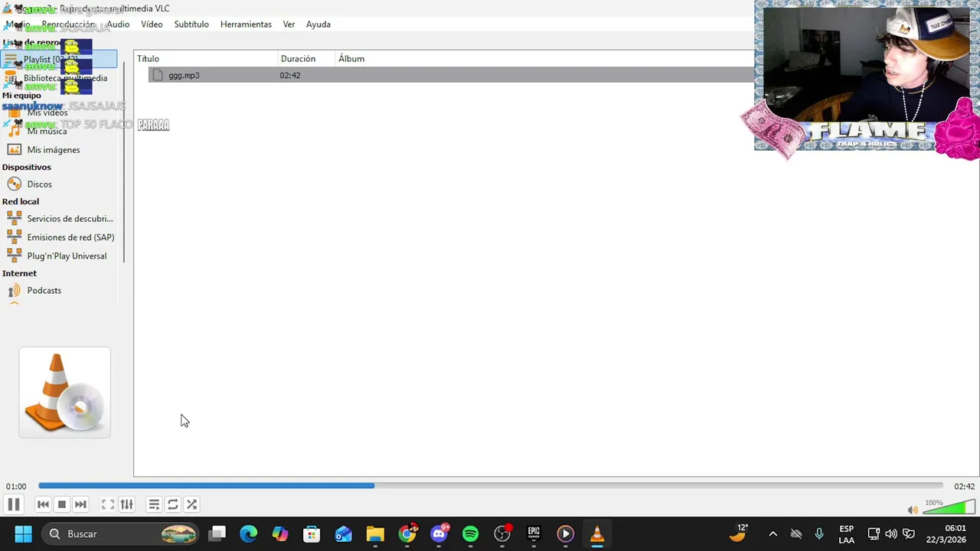Click the Mis imágenes picture icon
The height and width of the screenshot is (551, 980).
click(14, 149)
